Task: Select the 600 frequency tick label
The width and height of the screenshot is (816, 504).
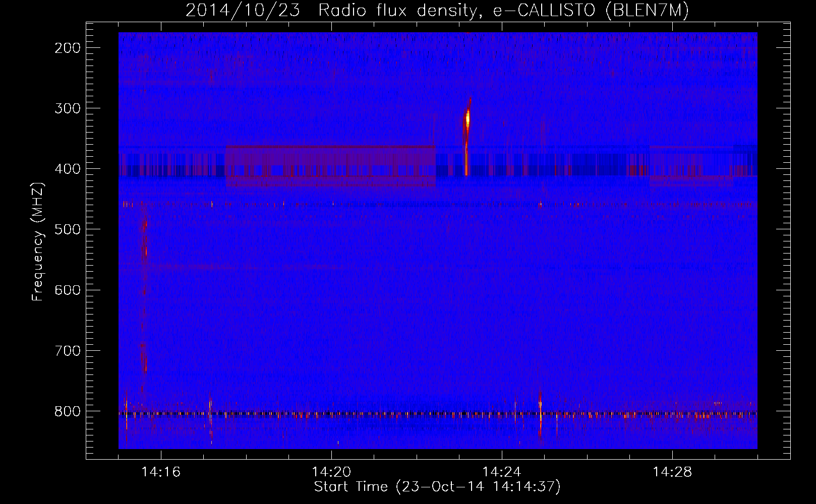Action: point(68,290)
